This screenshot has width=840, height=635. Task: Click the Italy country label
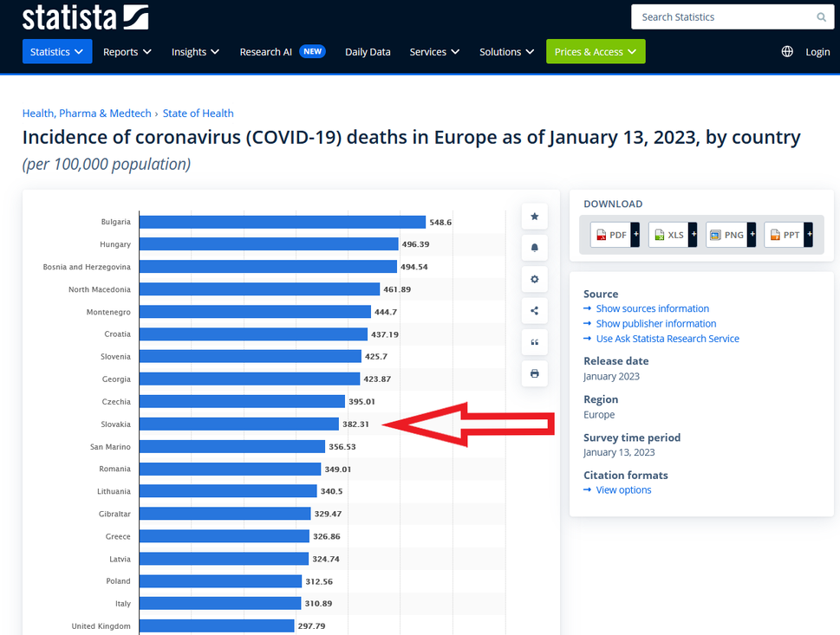click(x=123, y=604)
